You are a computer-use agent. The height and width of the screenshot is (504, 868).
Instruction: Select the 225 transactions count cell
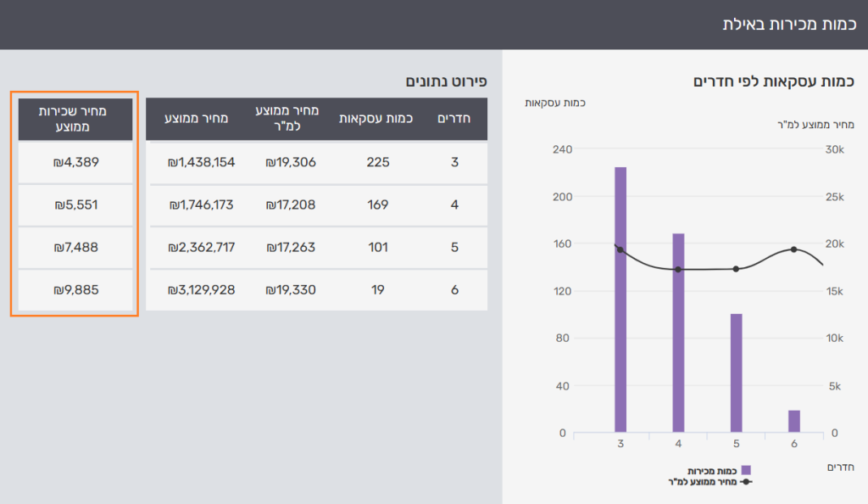pyautogui.click(x=377, y=162)
